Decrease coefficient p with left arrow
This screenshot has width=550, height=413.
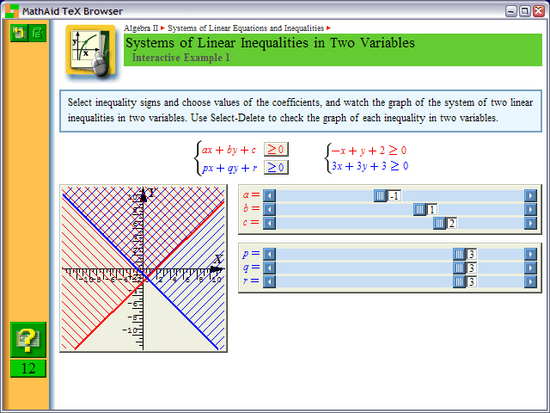[269, 254]
